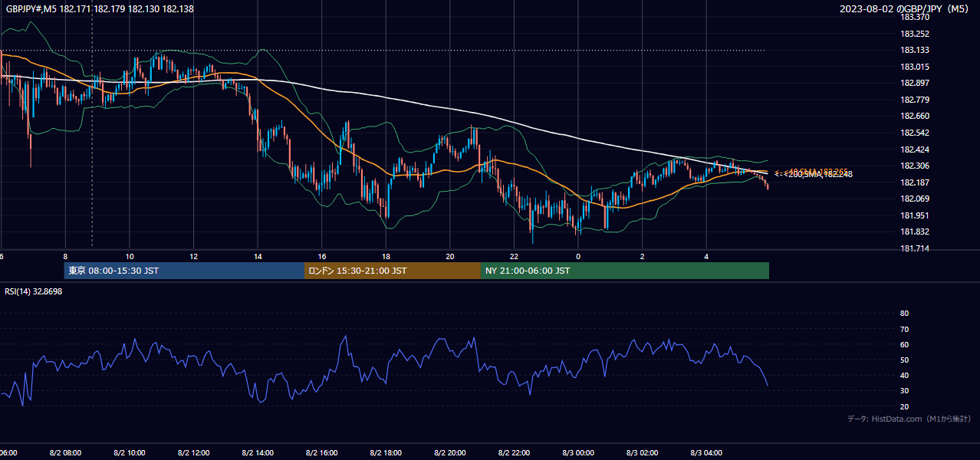The width and height of the screenshot is (980, 460).
Task: Click the RSI(14) 32.8698 indicator label
Action: [x=34, y=291]
